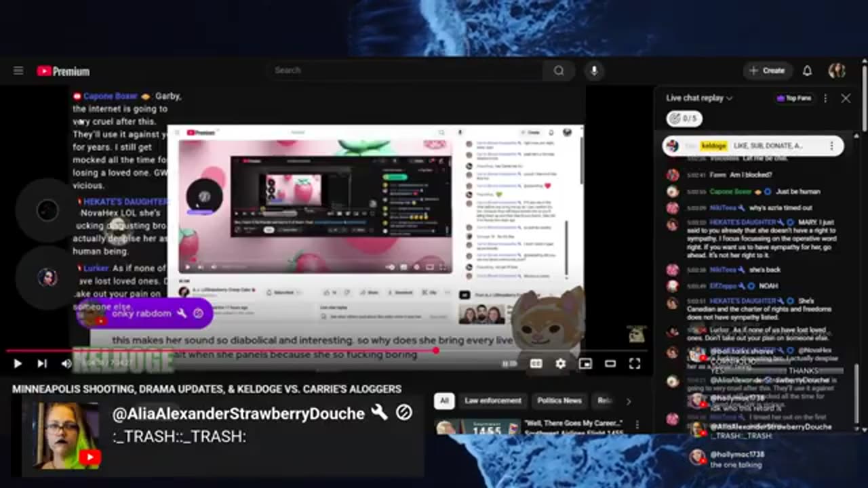Go to YouTube Premium home logo
868x488 pixels.
(x=63, y=71)
